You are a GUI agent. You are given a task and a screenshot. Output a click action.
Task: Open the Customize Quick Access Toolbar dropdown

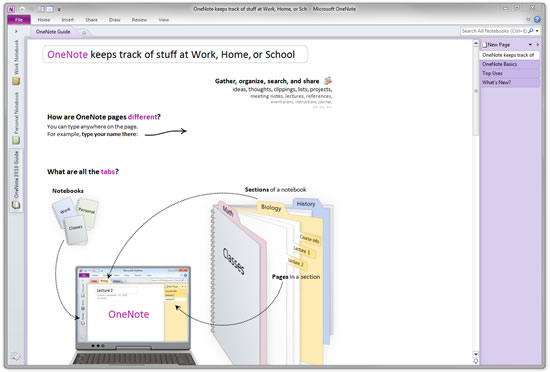[59, 9]
